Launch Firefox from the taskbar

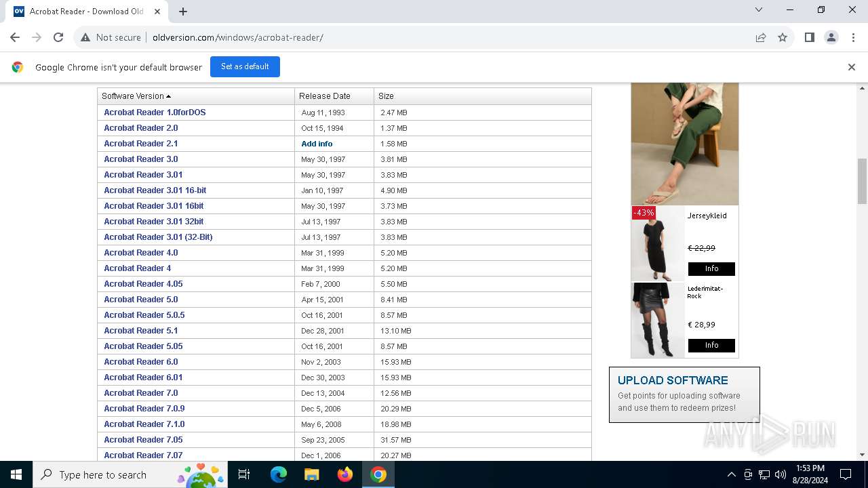pyautogui.click(x=345, y=474)
